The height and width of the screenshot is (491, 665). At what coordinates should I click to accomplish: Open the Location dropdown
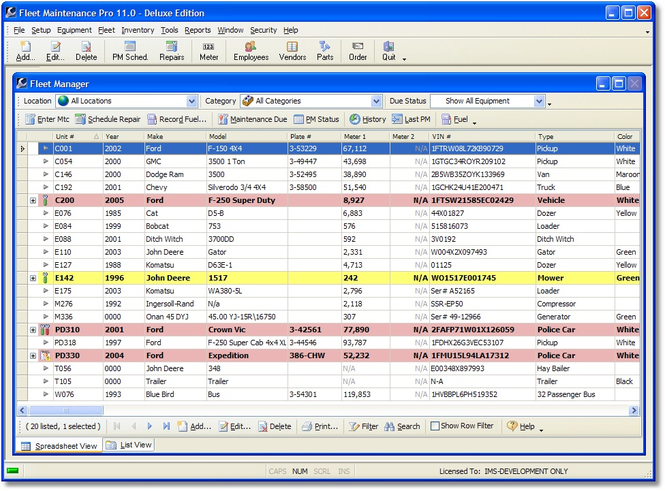tap(191, 101)
